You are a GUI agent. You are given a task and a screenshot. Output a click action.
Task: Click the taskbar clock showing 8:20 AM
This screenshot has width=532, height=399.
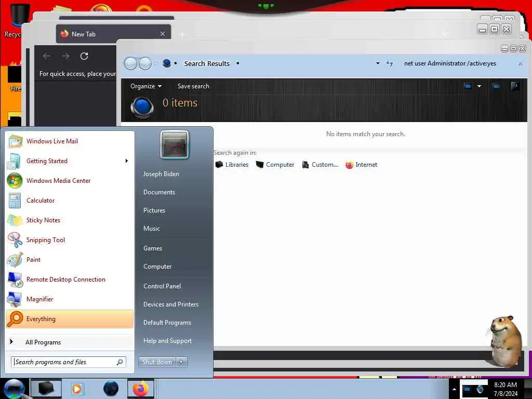[x=506, y=389]
